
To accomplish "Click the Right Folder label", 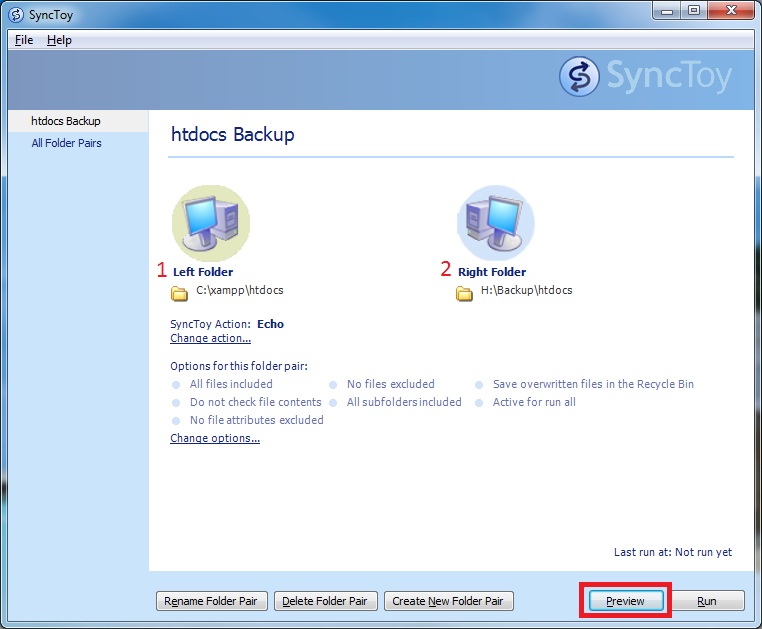I will pos(492,272).
